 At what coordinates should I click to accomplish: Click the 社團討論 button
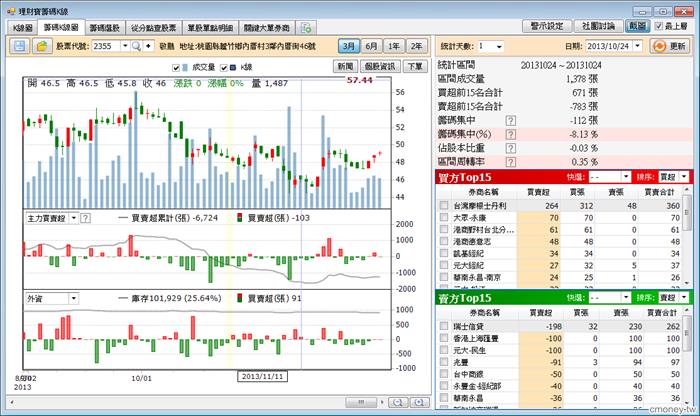click(598, 26)
